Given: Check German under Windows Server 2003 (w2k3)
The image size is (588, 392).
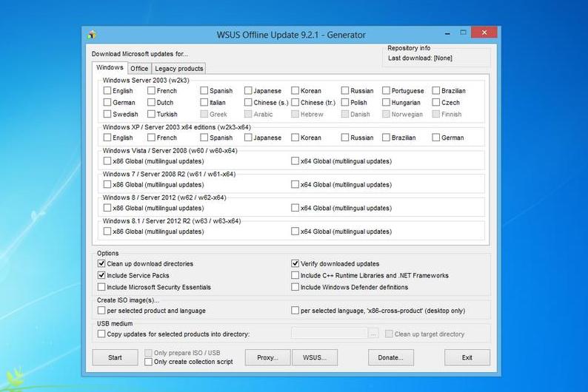Looking at the screenshot, I should pyautogui.click(x=107, y=102).
